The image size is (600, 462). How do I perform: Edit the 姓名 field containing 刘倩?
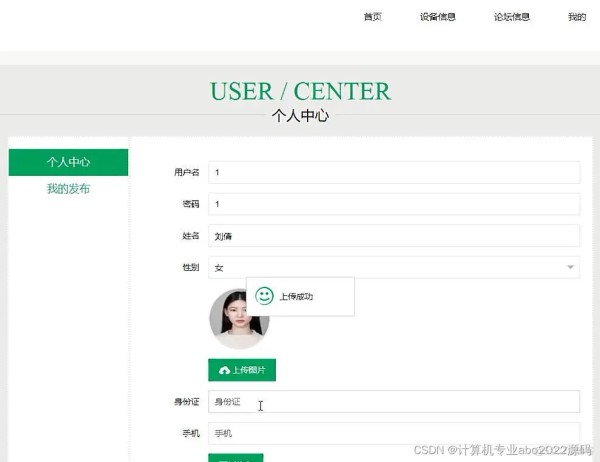click(394, 236)
